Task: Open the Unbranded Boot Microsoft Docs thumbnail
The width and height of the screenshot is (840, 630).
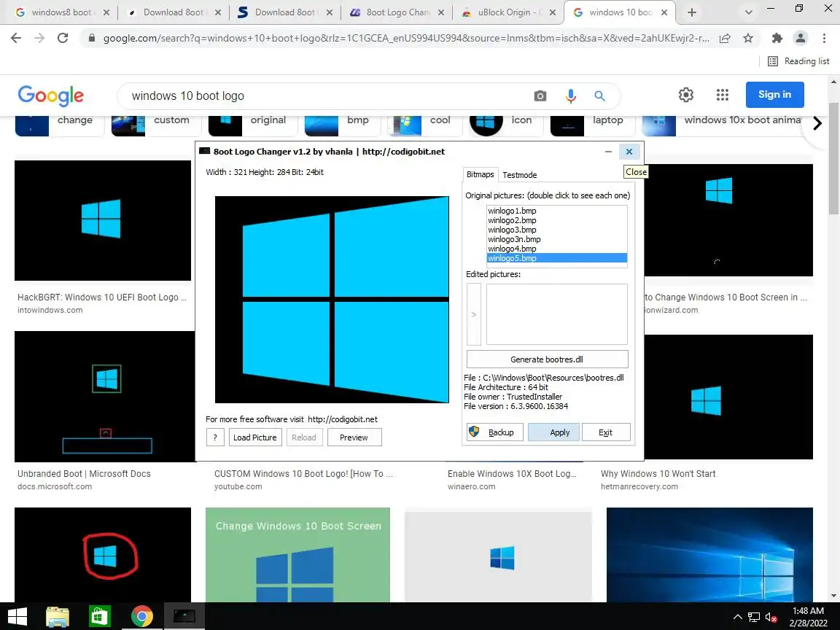Action: click(103, 397)
